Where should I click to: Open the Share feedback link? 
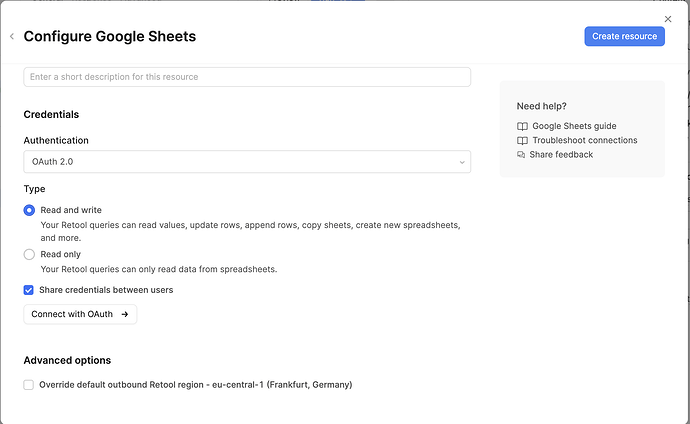click(x=561, y=155)
